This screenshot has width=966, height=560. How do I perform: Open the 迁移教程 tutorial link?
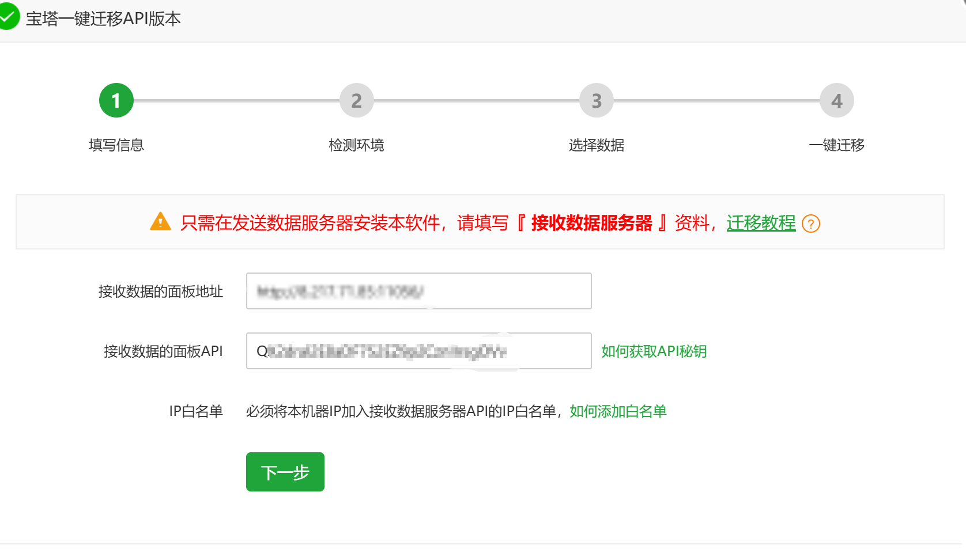761,223
